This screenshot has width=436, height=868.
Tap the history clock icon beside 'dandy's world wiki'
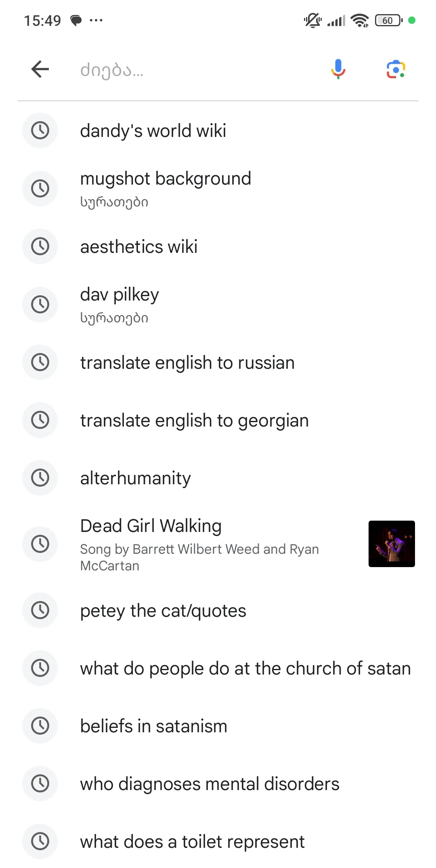[x=40, y=130]
